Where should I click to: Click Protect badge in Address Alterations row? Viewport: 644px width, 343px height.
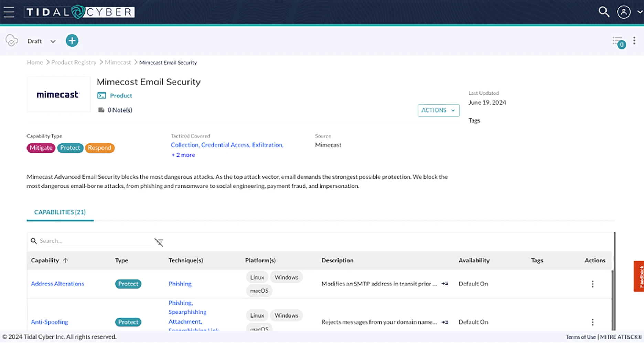[128, 284]
